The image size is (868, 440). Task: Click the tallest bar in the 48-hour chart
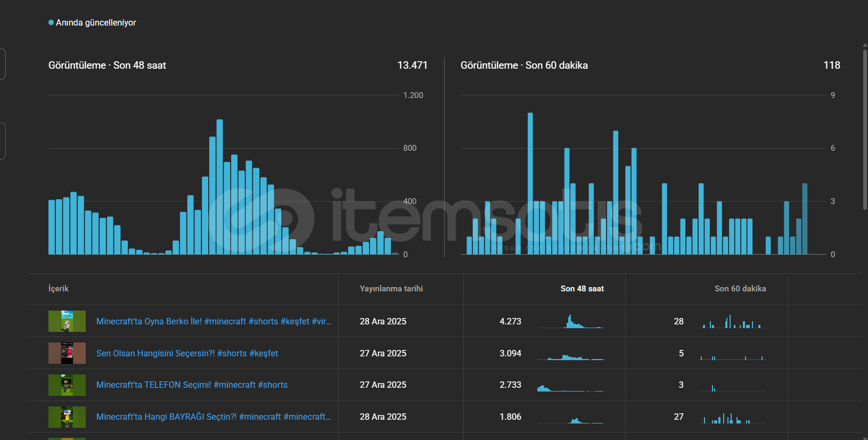(219, 186)
